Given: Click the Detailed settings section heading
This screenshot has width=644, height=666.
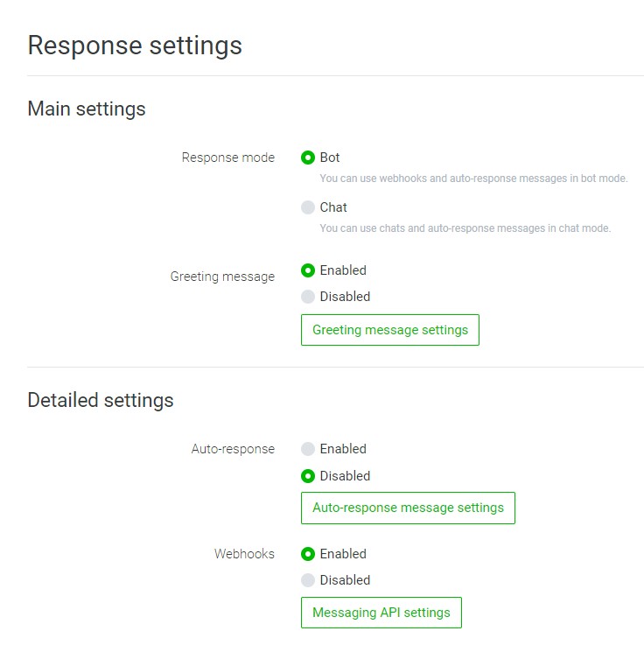Looking at the screenshot, I should click(101, 401).
